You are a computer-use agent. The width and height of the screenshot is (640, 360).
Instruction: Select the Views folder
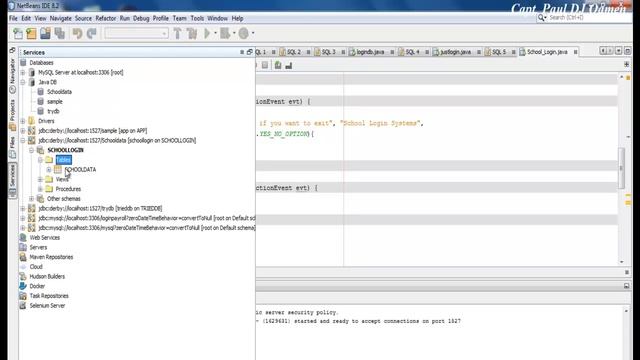click(62, 180)
